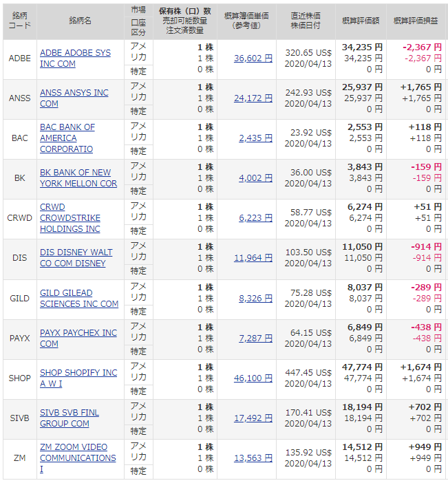
Task: Click the 135.92 US$ stock price
Action: tap(308, 453)
